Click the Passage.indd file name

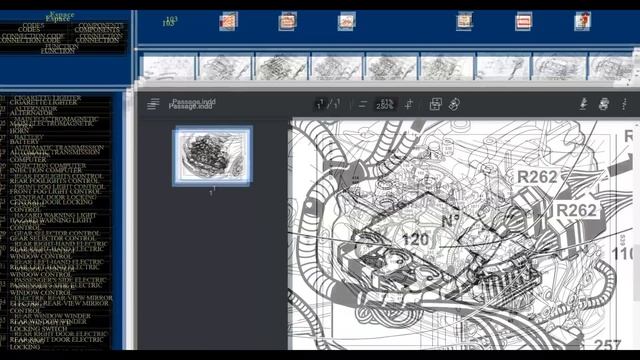point(192,104)
